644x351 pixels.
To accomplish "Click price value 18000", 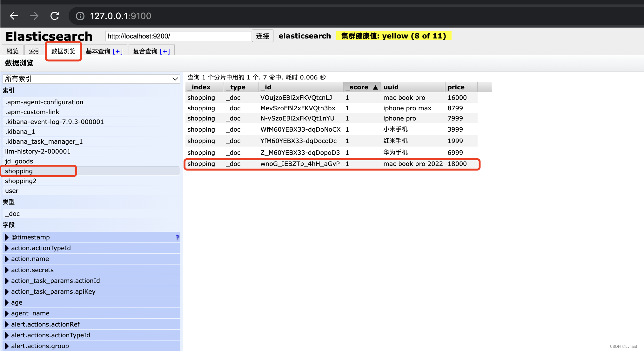I will (457, 164).
